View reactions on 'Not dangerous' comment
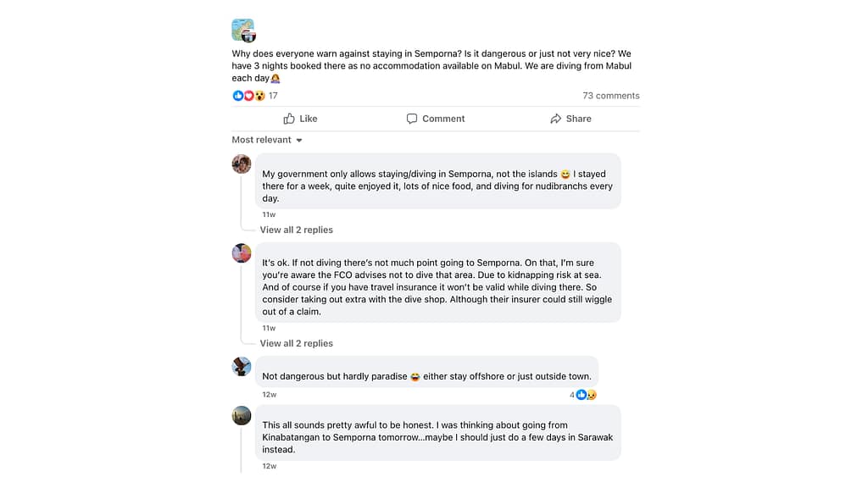This screenshot has height=488, width=868. [x=585, y=395]
